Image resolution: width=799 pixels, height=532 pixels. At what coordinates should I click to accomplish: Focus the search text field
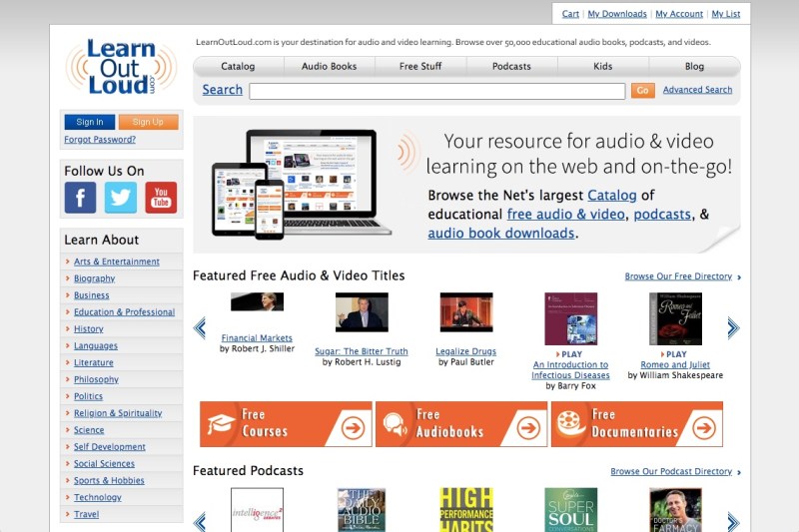pos(437,91)
